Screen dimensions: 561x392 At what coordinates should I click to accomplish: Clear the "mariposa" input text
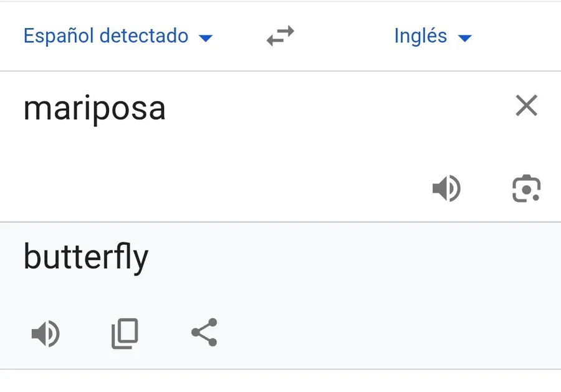pyautogui.click(x=526, y=107)
